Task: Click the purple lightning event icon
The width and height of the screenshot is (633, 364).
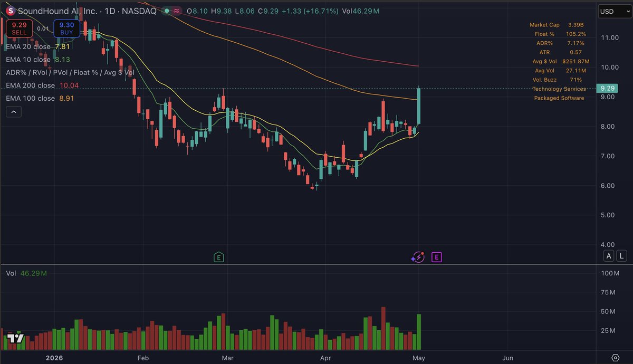Action: coord(418,257)
